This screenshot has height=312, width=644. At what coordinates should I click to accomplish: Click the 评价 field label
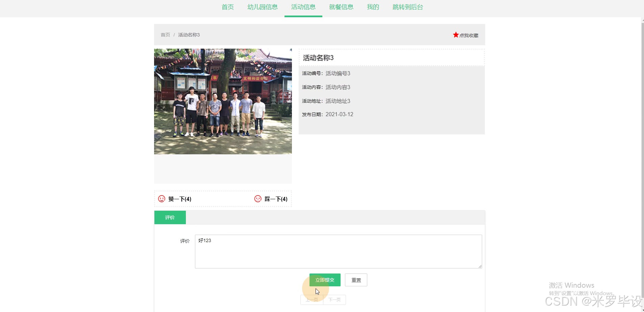click(185, 241)
